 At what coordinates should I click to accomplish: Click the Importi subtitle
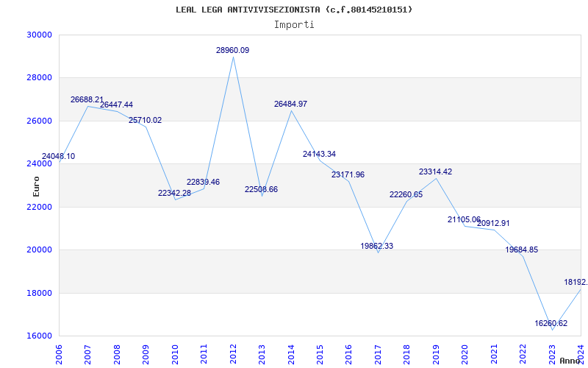tap(294, 25)
